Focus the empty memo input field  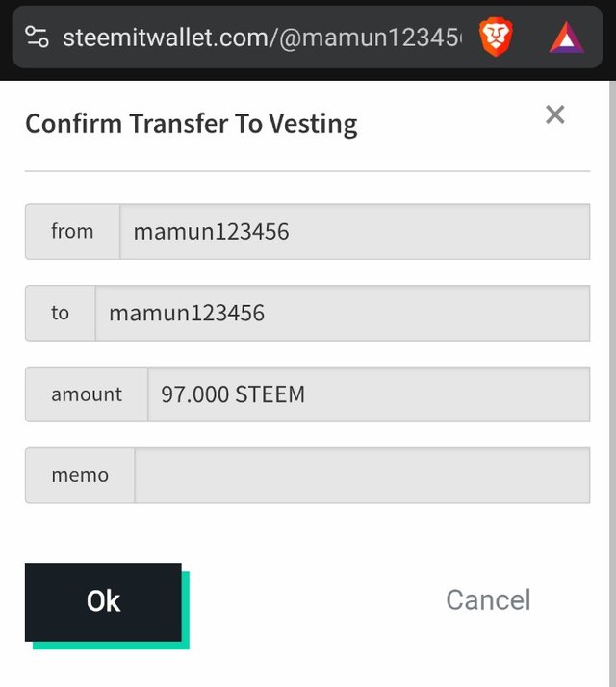362,475
